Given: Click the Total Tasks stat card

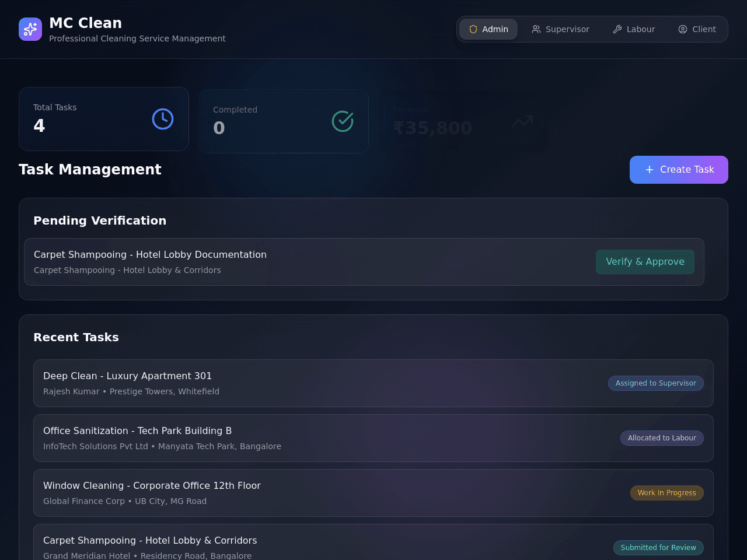Looking at the screenshot, I should point(104,119).
